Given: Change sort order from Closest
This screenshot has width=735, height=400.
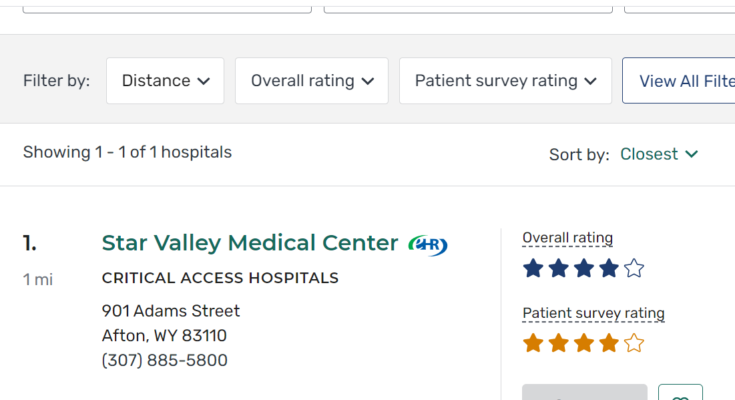Looking at the screenshot, I should pos(658,154).
